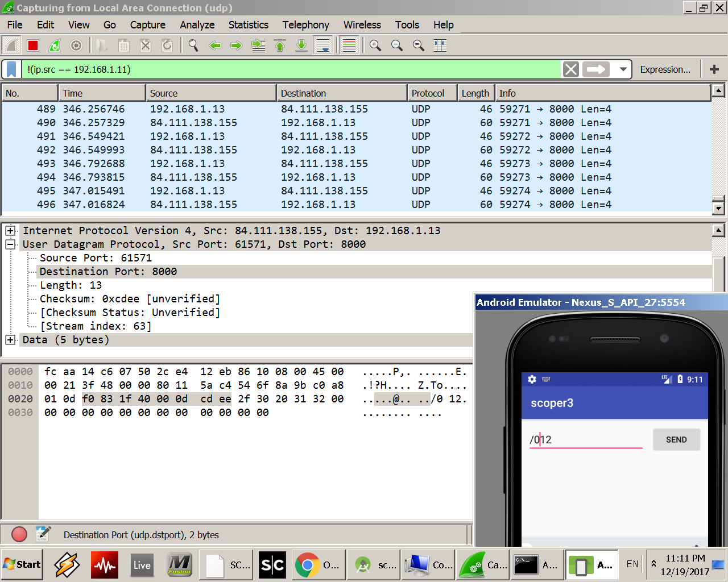Collapse the User Datagram Protocol section

coord(10,244)
